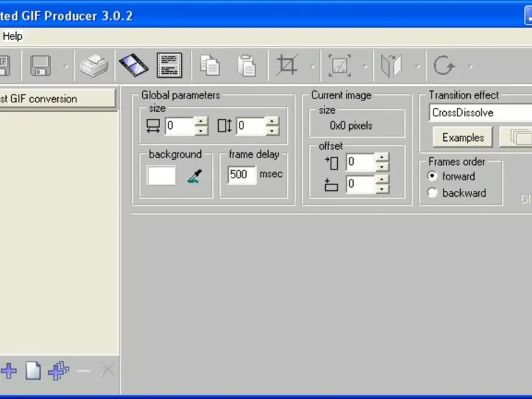Click the Flip image icon
The height and width of the screenshot is (399, 532).
tap(391, 65)
